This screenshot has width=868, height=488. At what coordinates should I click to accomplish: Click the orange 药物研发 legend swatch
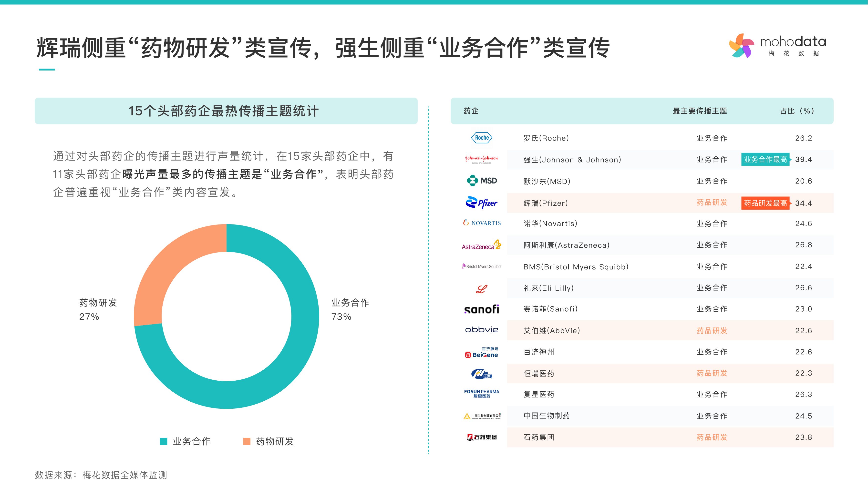click(247, 442)
